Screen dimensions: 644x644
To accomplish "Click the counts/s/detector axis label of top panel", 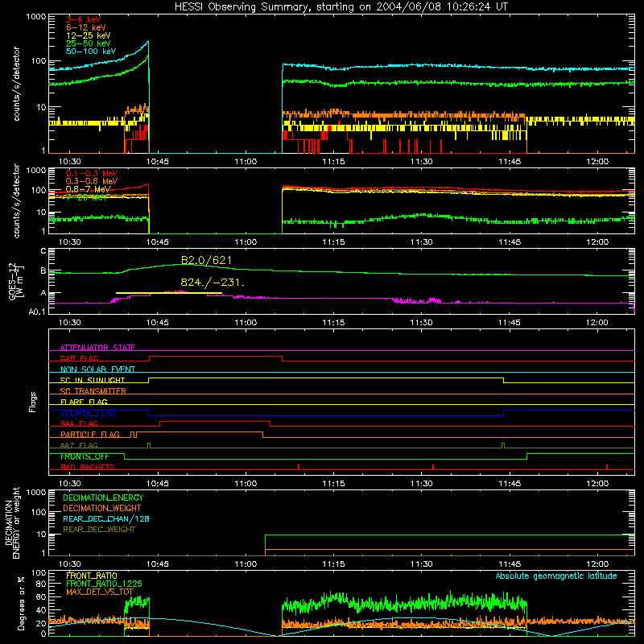I will pyautogui.click(x=16, y=84).
